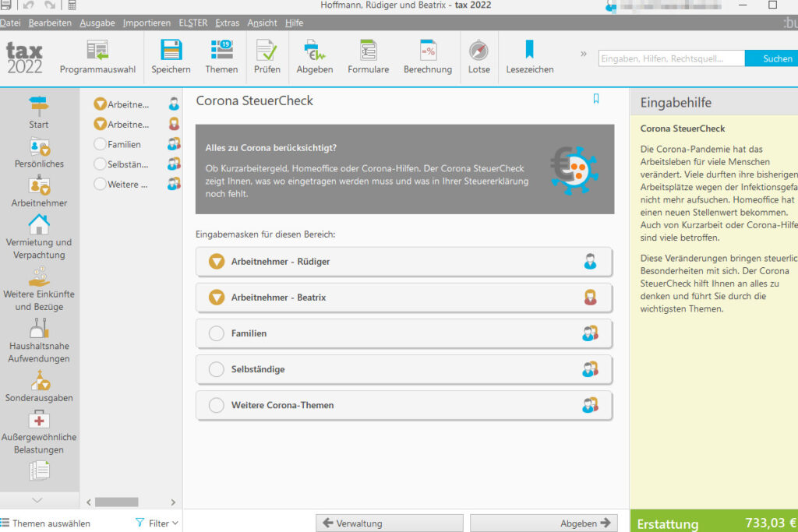Select the Selbständige radio circle
The image size is (798, 532).
point(217,369)
